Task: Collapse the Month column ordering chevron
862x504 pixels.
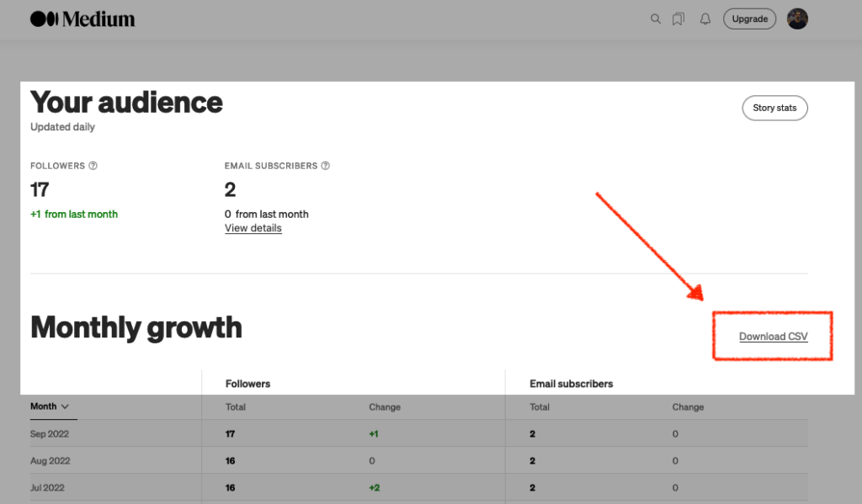Action: coord(66,406)
